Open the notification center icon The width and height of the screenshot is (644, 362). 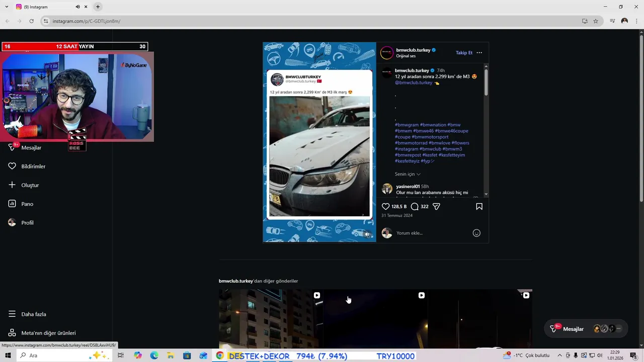tap(633, 355)
